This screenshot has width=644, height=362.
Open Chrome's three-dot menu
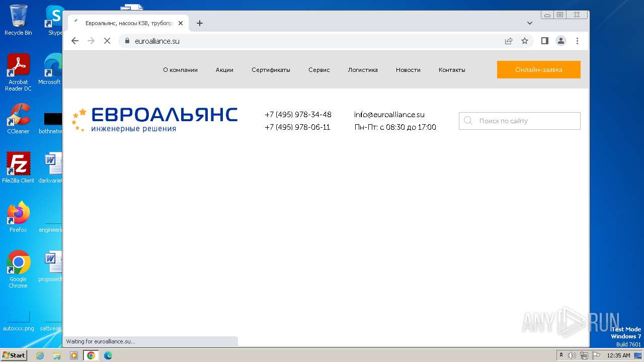click(577, 41)
